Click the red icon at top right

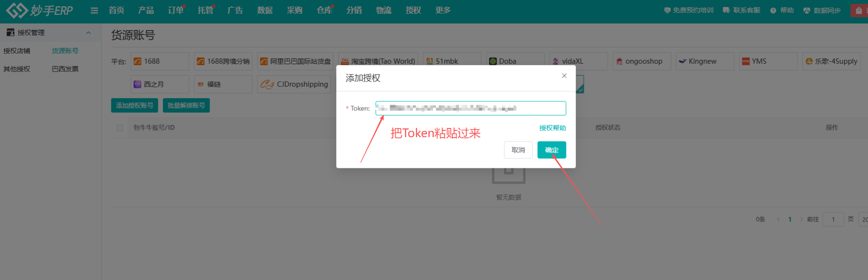[x=859, y=10]
